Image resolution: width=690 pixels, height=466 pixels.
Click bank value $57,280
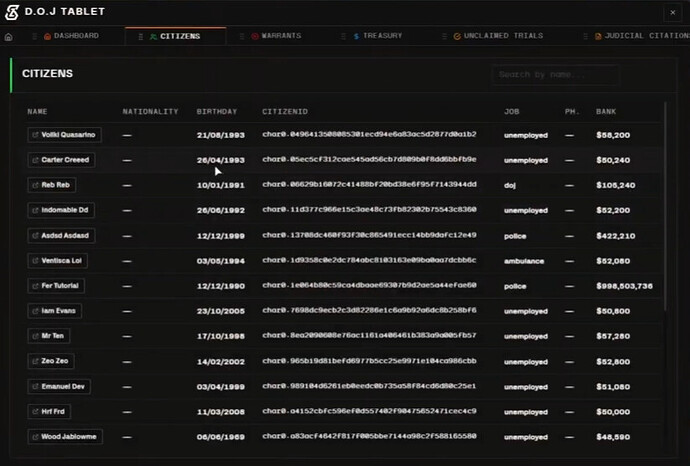click(613, 336)
